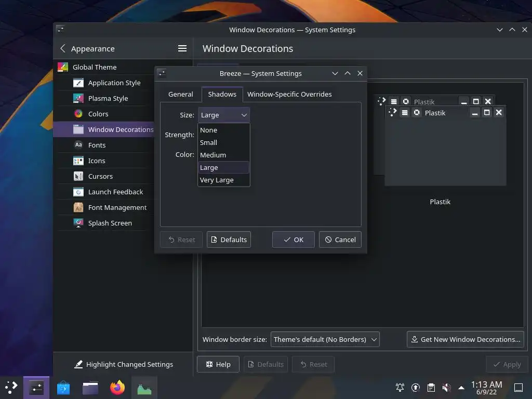
Task: Cancel the Breeze dialog
Action: pos(340,240)
